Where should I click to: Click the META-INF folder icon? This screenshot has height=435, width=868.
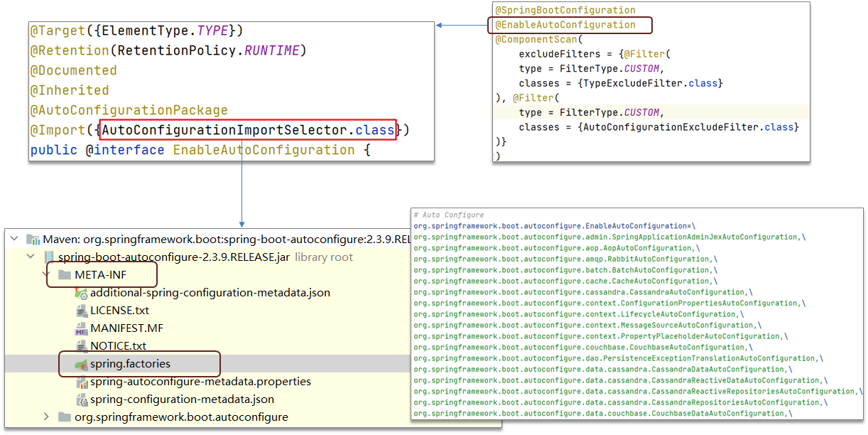click(x=65, y=274)
